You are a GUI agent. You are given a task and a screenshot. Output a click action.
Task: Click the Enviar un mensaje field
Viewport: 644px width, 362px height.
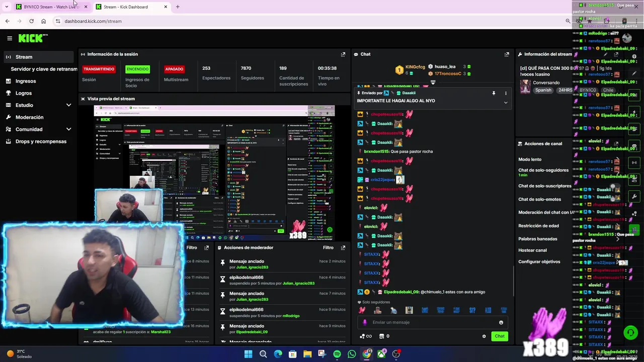[x=433, y=322]
